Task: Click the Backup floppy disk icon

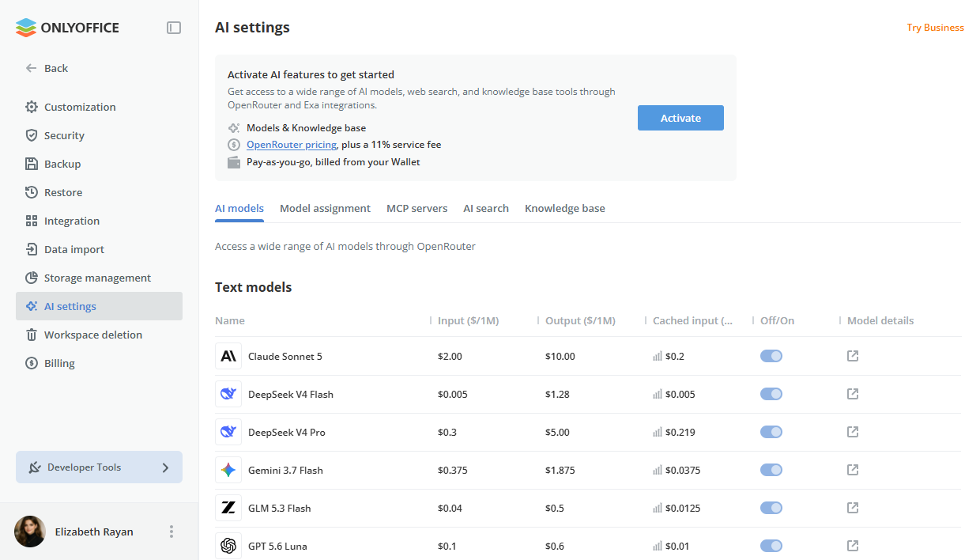Action: (x=32, y=164)
